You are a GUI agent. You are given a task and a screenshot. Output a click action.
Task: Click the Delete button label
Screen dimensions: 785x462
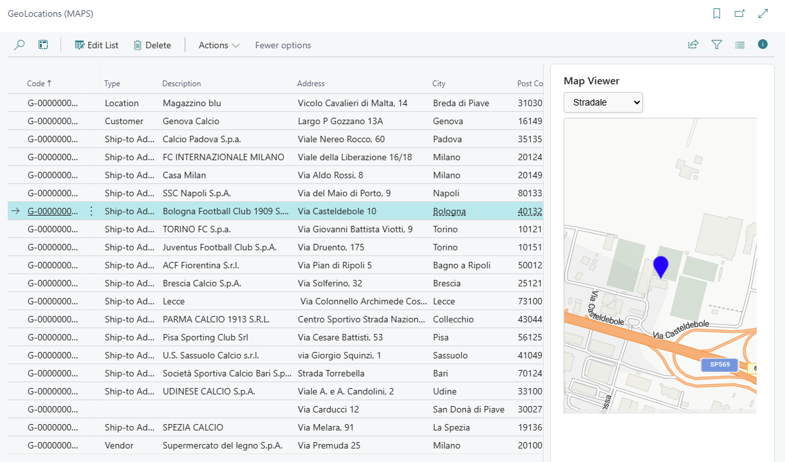[158, 45]
